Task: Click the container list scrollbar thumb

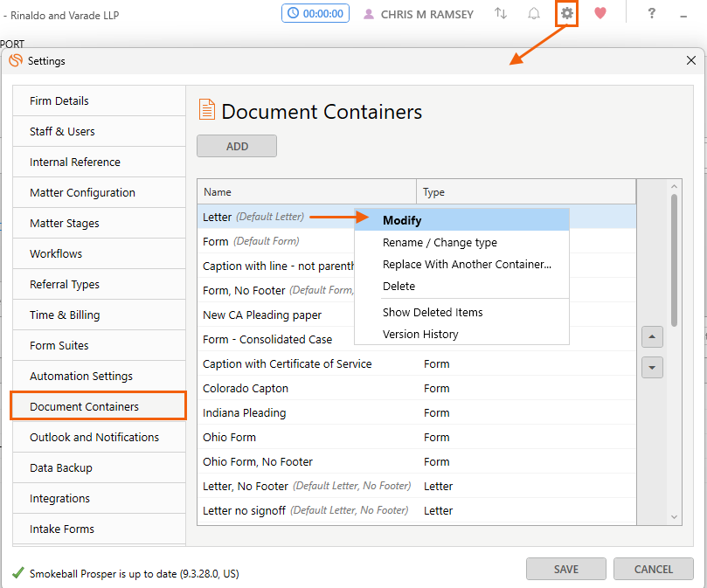Action: pos(674,260)
